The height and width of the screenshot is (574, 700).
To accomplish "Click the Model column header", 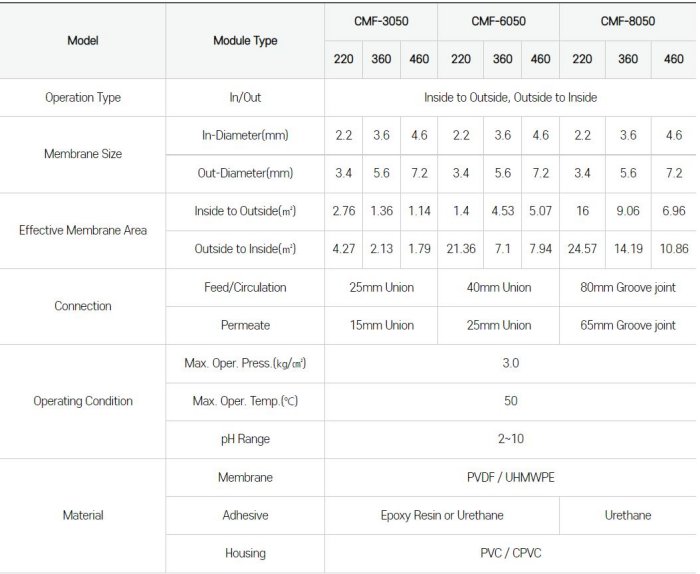I will coord(83,41).
